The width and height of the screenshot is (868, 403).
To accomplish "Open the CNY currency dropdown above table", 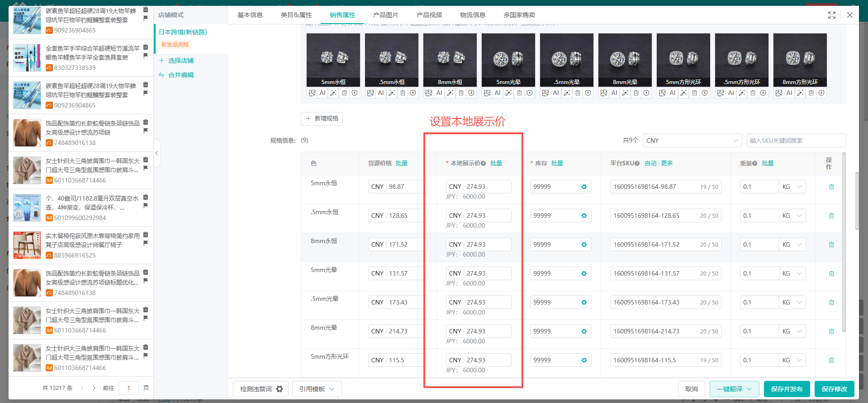I will [x=692, y=141].
